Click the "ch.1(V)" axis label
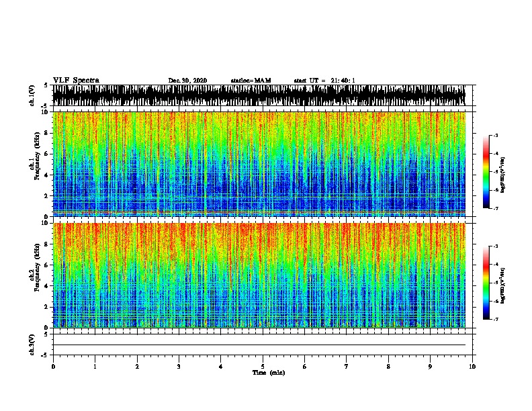 pos(32,95)
